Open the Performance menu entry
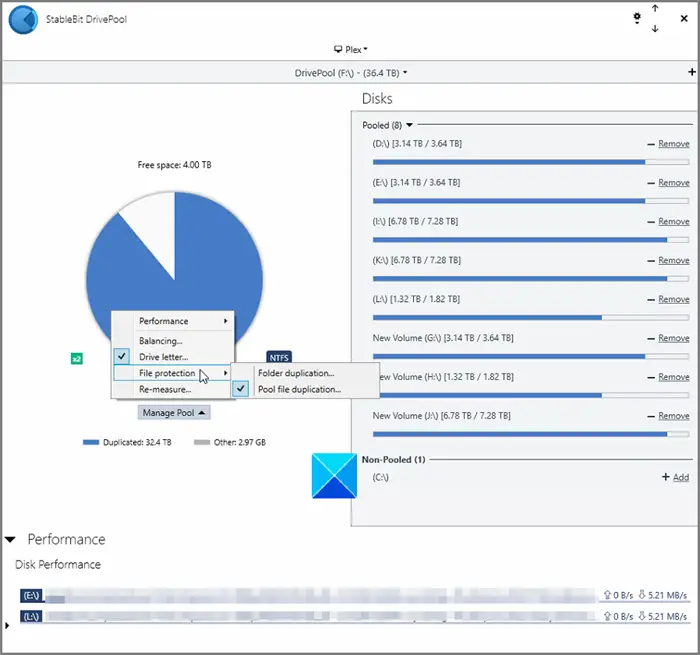 pyautogui.click(x=174, y=321)
